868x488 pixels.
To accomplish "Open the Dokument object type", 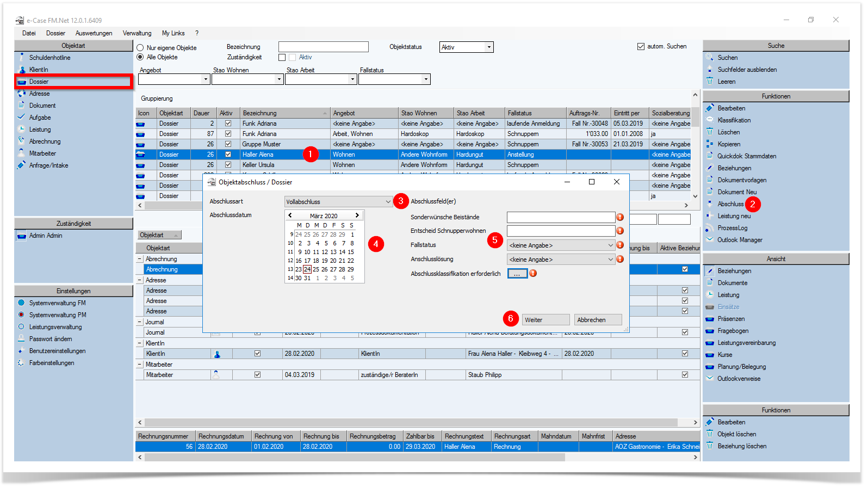I will click(42, 106).
